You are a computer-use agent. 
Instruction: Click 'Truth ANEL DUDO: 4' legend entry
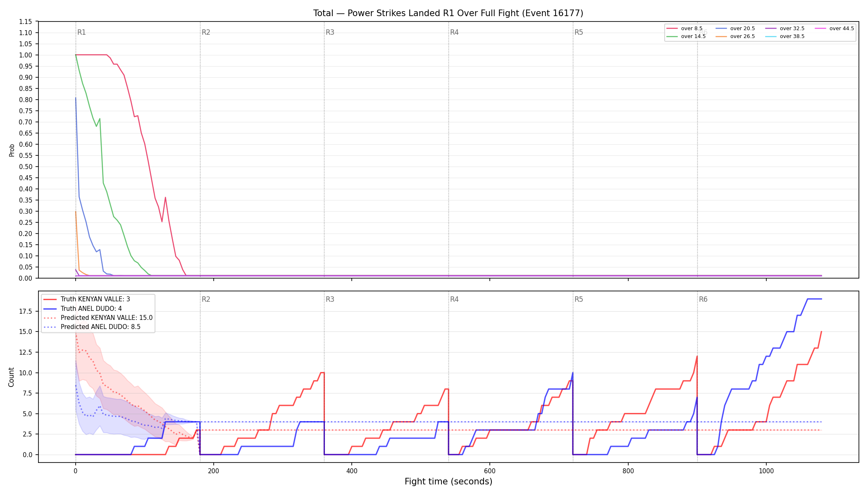(x=83, y=309)
